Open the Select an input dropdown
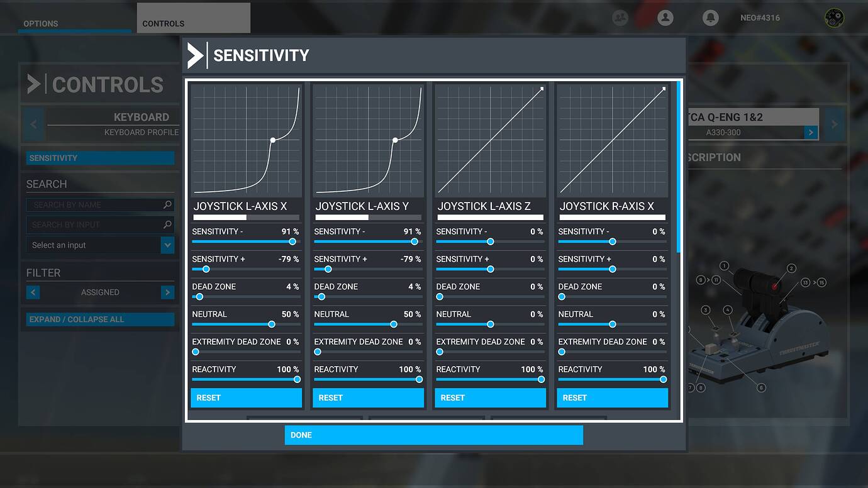The width and height of the screenshot is (868, 488). click(167, 245)
